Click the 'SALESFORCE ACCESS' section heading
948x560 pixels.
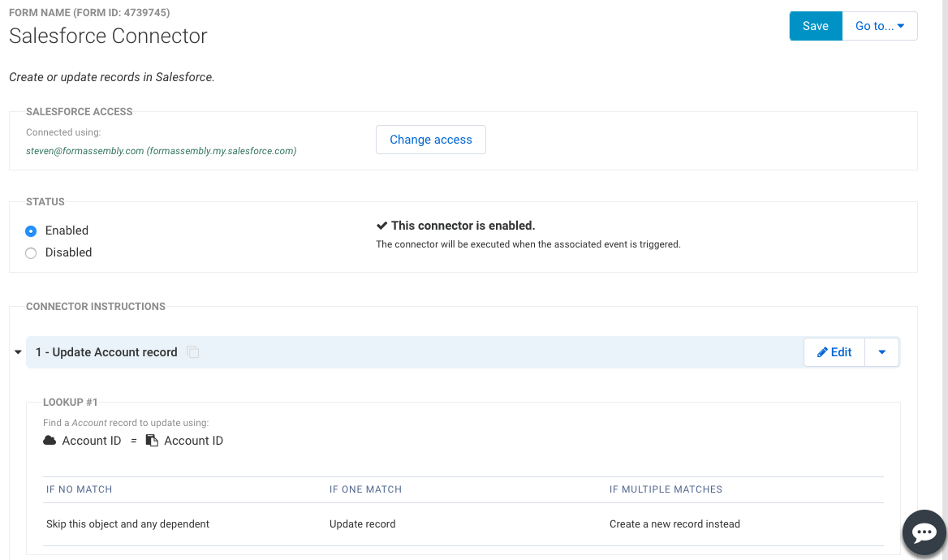(x=80, y=112)
